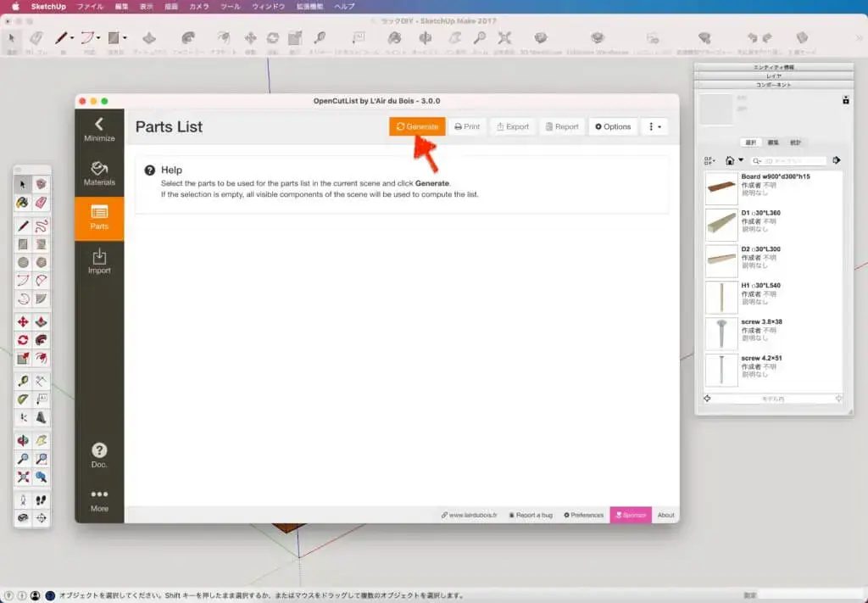The image size is (868, 603).
Task: Select the H1 □30*L540 component
Action: click(773, 297)
